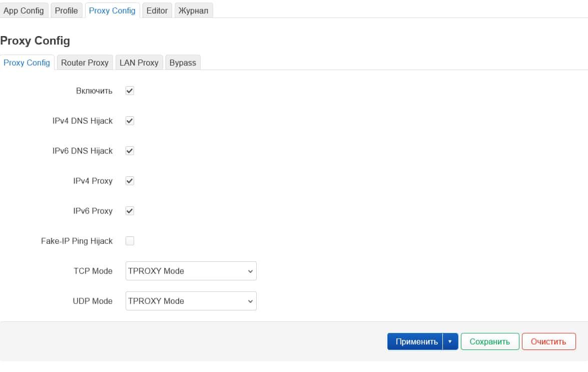Open the Bypass sub-tab
The image size is (588, 372).
(x=183, y=63)
